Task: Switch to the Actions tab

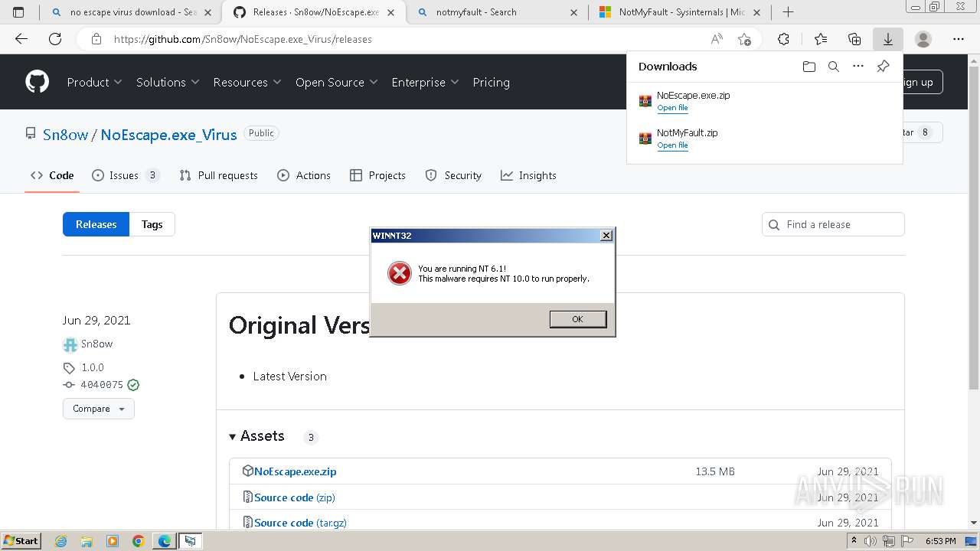Action: (x=304, y=175)
